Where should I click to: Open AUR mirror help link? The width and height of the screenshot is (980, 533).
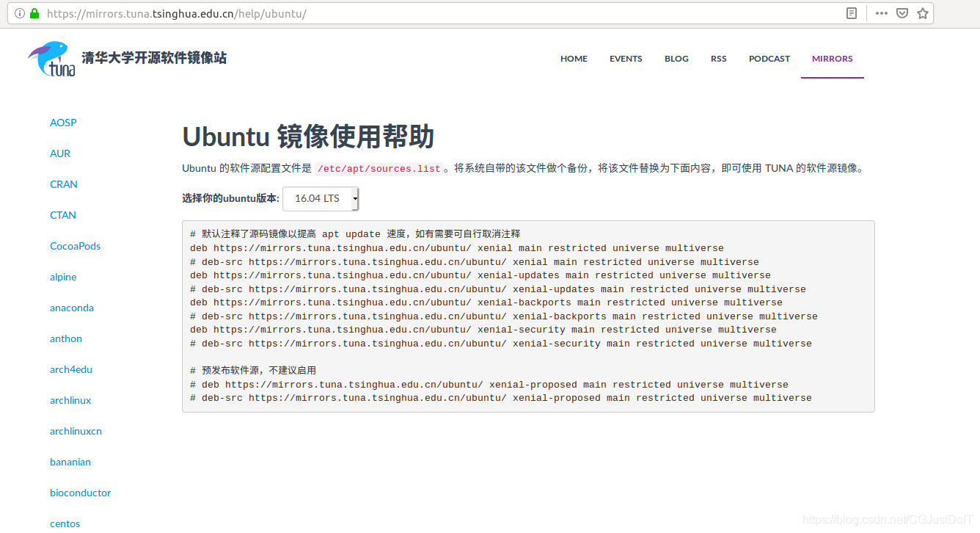(60, 153)
